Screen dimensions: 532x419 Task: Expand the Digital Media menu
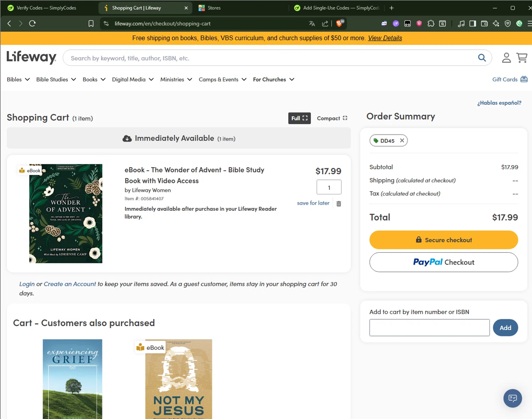point(133,79)
